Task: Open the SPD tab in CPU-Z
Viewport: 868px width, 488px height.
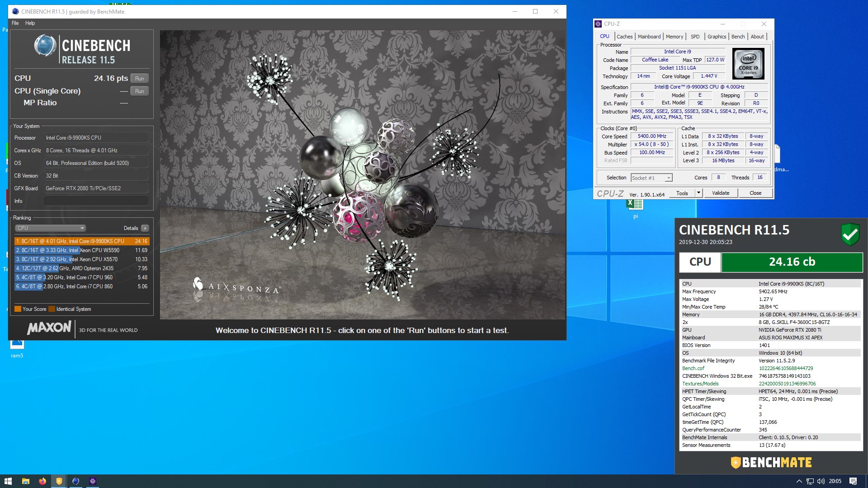Action: click(x=695, y=37)
